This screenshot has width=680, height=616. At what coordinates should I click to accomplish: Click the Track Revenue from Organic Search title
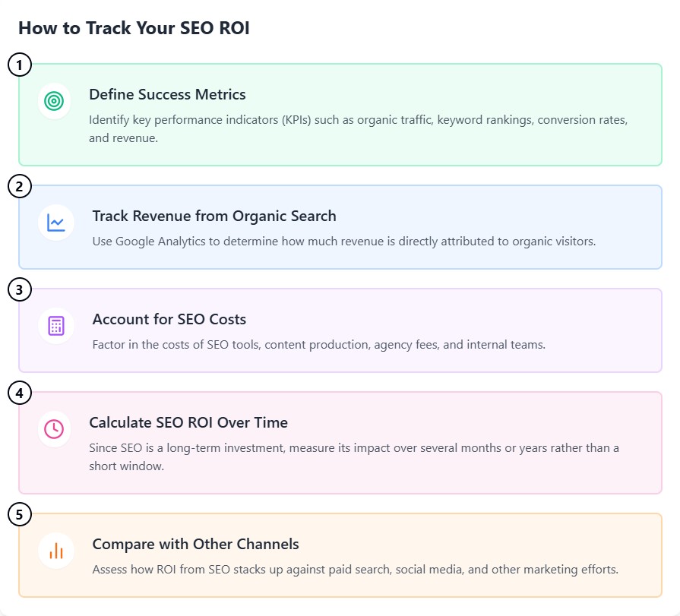(x=213, y=216)
